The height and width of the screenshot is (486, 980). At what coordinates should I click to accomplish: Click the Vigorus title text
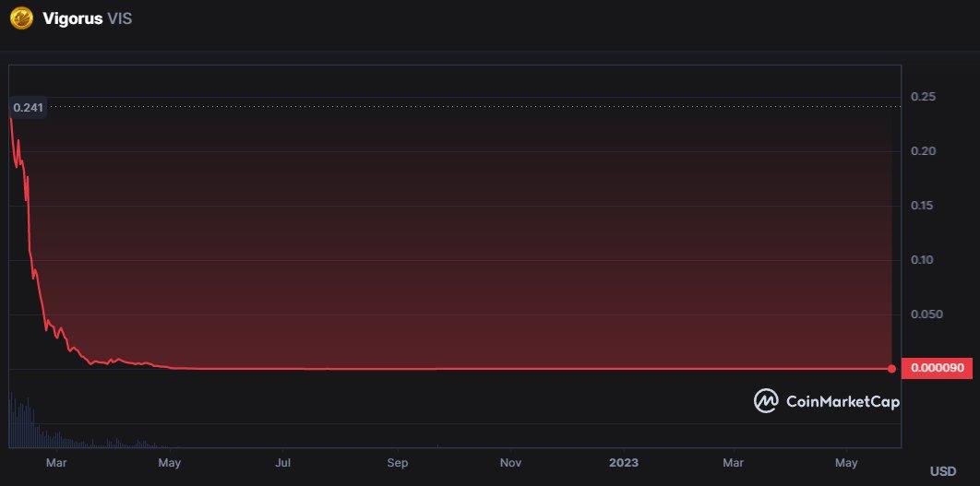tap(72, 18)
